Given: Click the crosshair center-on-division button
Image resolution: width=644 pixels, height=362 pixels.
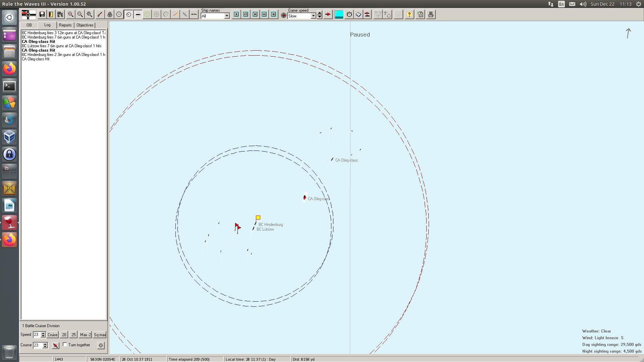Looking at the screenshot, I should [101, 345].
